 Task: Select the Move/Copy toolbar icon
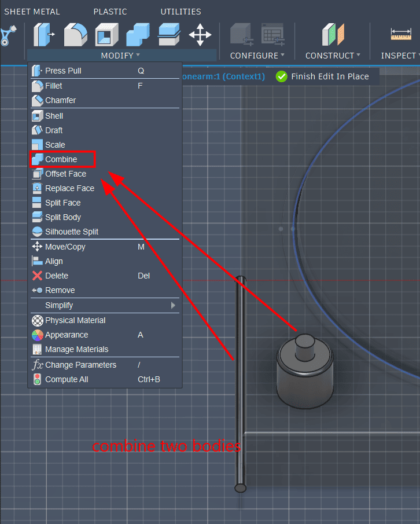click(200, 34)
